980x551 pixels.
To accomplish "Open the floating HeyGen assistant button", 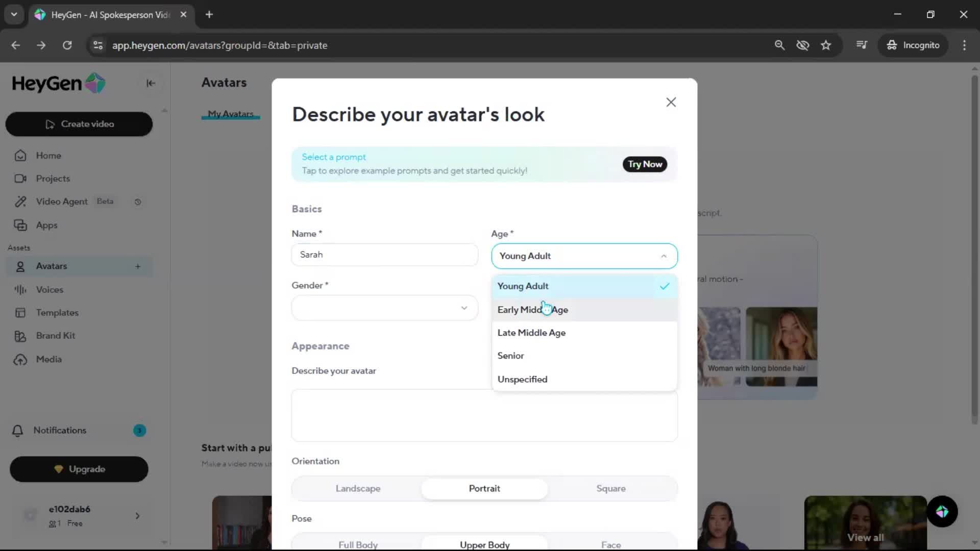I will pyautogui.click(x=942, y=511).
